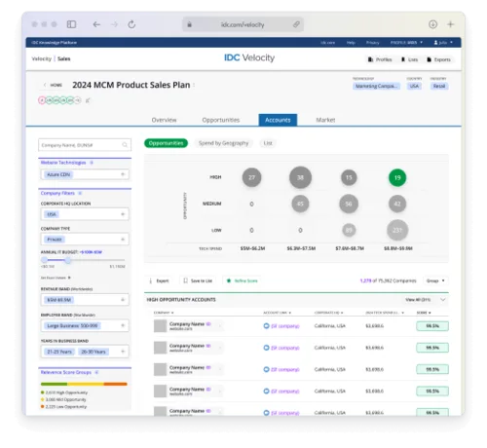Open the Overview tab
Viewport: 487px width, 448px height.
click(164, 120)
